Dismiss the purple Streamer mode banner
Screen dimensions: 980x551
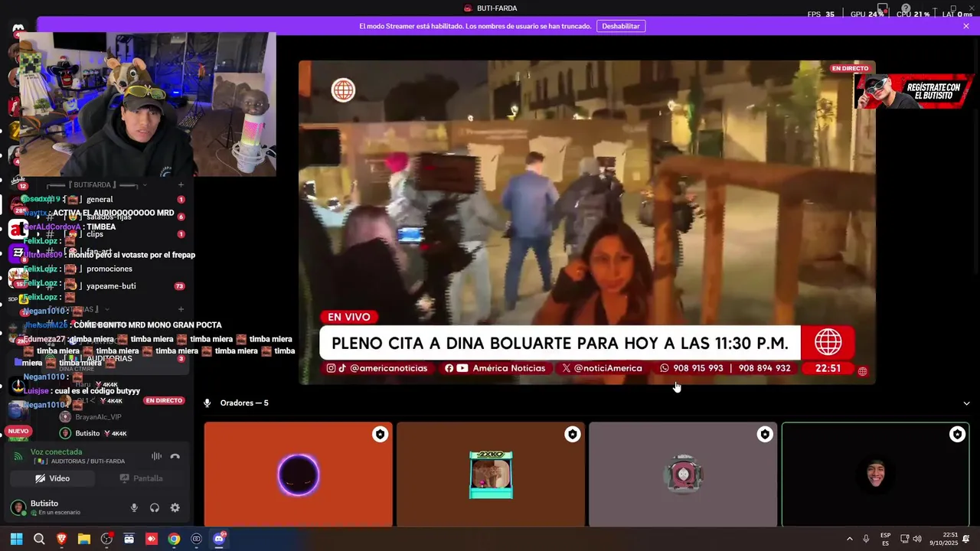966,26
